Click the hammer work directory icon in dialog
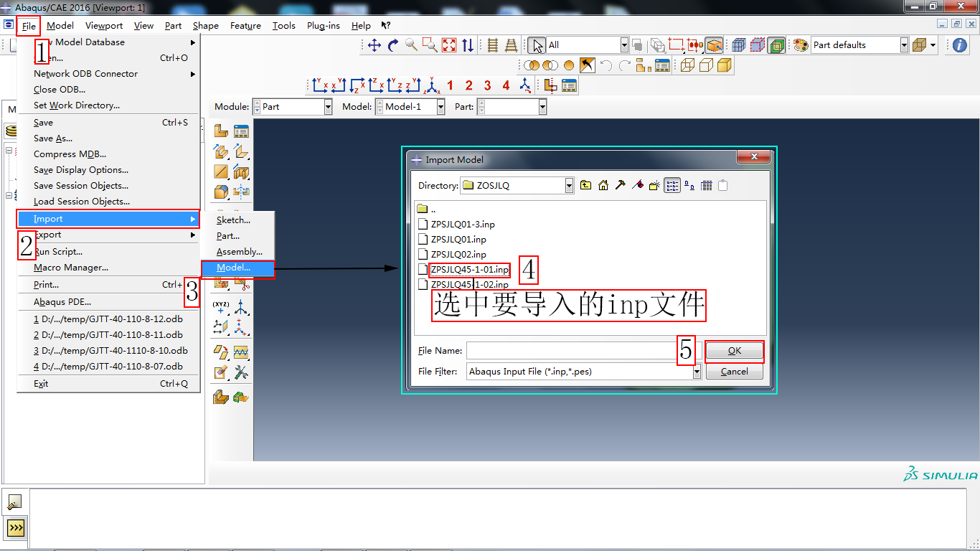Image resolution: width=980 pixels, height=551 pixels. (x=621, y=185)
